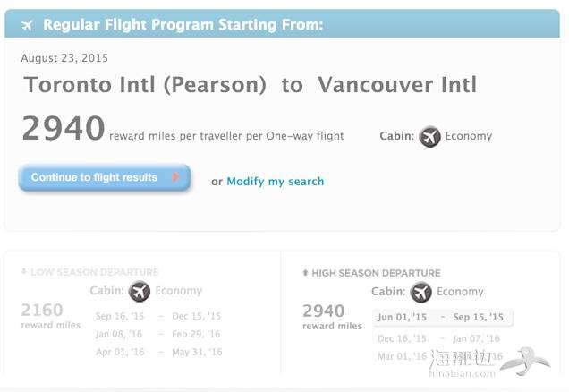
Task: Select the Jun 01 '15 – Sep 15 '15 date range
Action: pos(442,317)
